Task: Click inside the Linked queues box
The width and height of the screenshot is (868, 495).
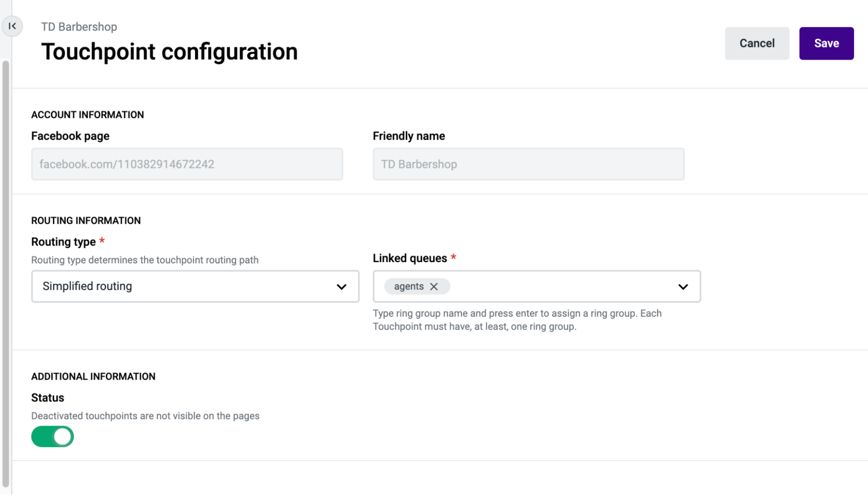Action: pyautogui.click(x=560, y=286)
